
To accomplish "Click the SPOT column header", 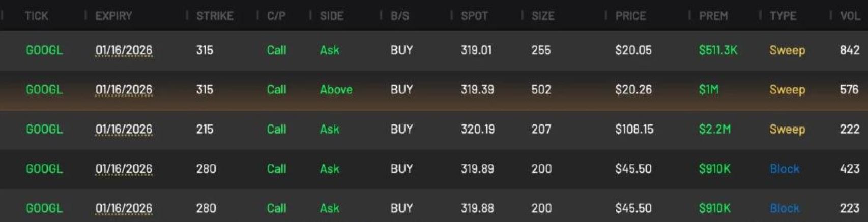I will pos(474,16).
